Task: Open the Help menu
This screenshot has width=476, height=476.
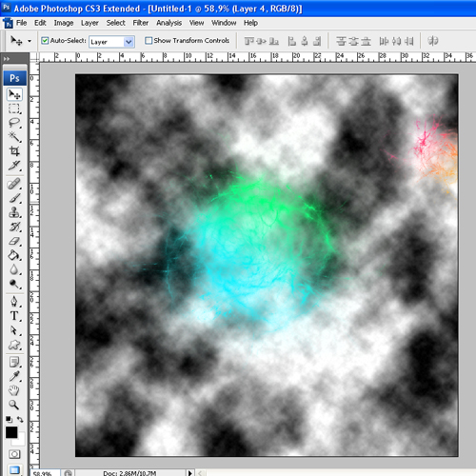Action: pos(250,23)
